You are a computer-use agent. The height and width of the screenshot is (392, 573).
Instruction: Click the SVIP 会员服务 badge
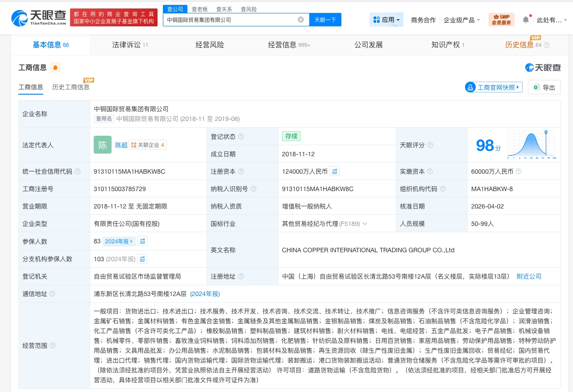click(501, 19)
